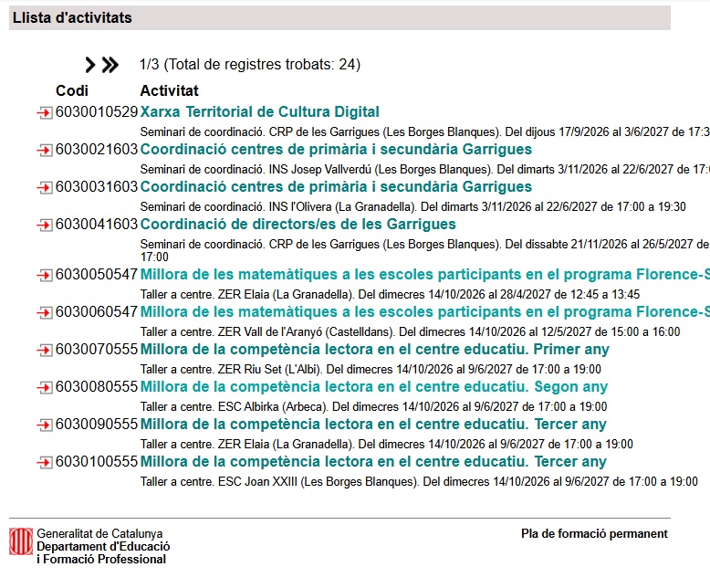Click red arrow icon for activity 6030031603
This screenshot has height=588, width=710.
click(45, 187)
